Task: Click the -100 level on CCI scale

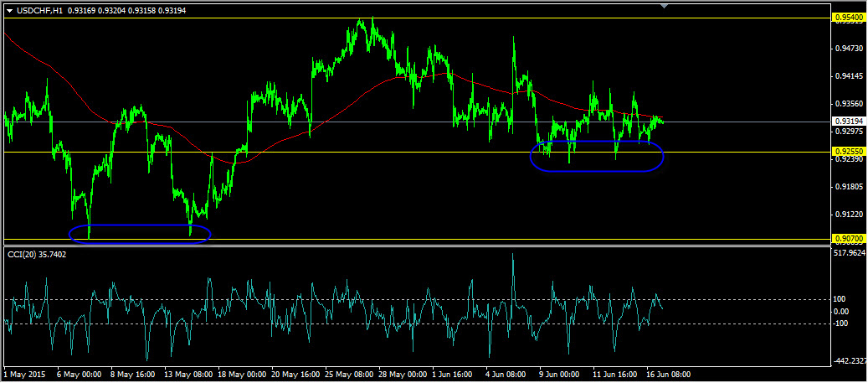Action: 840,323
